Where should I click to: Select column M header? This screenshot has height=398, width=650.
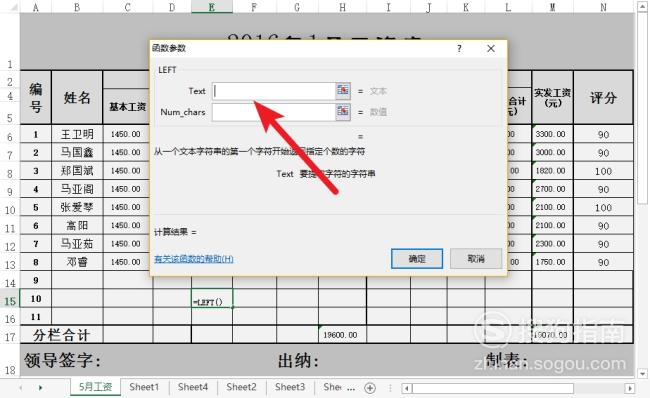(x=553, y=7)
